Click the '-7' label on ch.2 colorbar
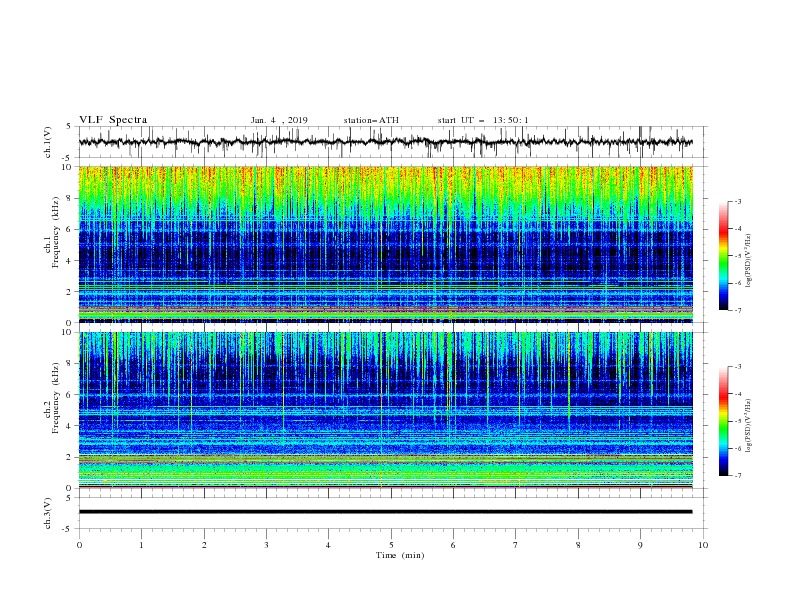Screen dimensions: 792x612 [737, 475]
